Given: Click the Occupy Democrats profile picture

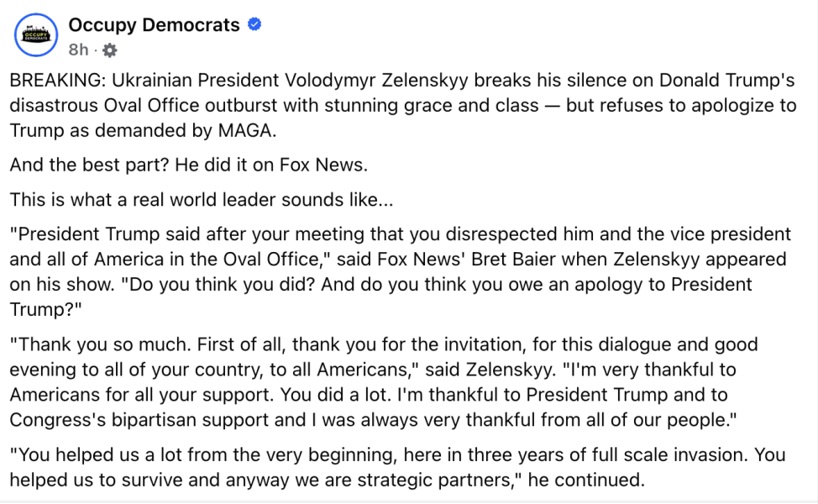Looking at the screenshot, I should coord(36,34).
